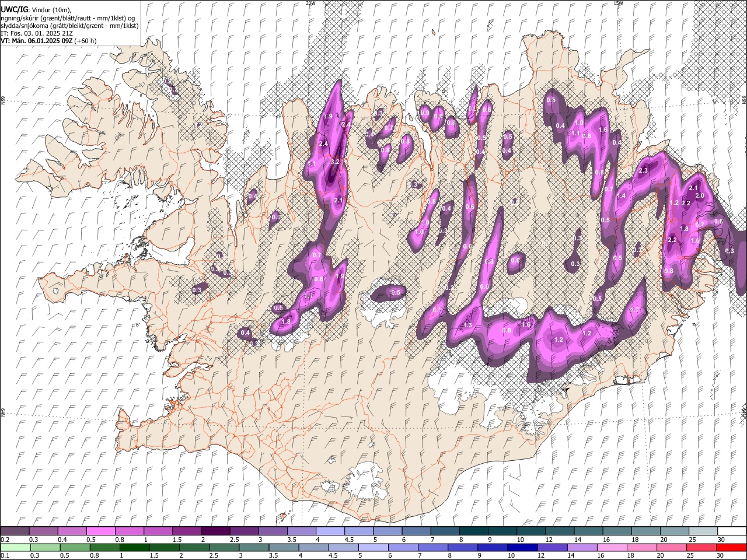Select the light pink 16 rain legend swatch

click(612, 547)
